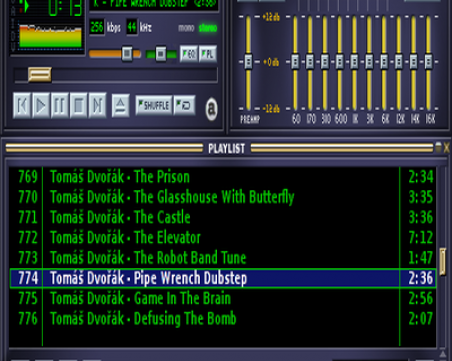The width and height of the screenshot is (452, 361).
Task: Click the 60 Hz equalizer band knob
Action: tap(295, 62)
